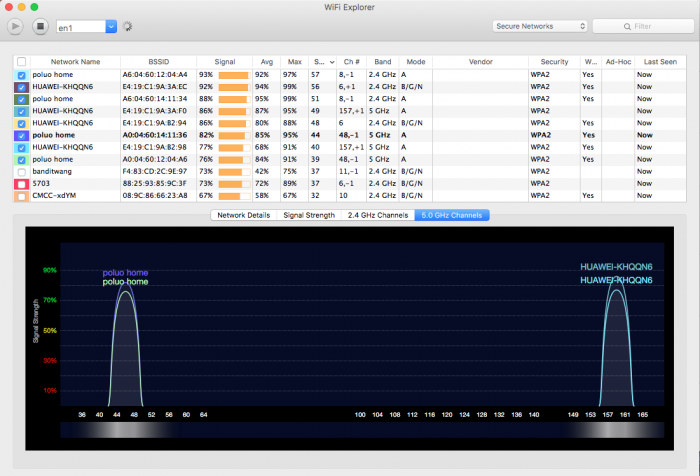This screenshot has width=700, height=476.
Task: Open the Signal Strength tab
Action: [x=309, y=215]
